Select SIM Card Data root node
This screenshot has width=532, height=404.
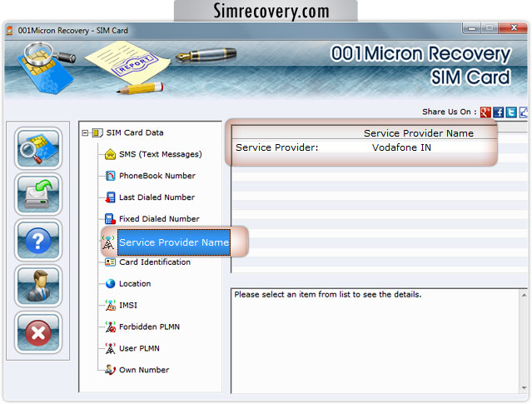point(135,132)
